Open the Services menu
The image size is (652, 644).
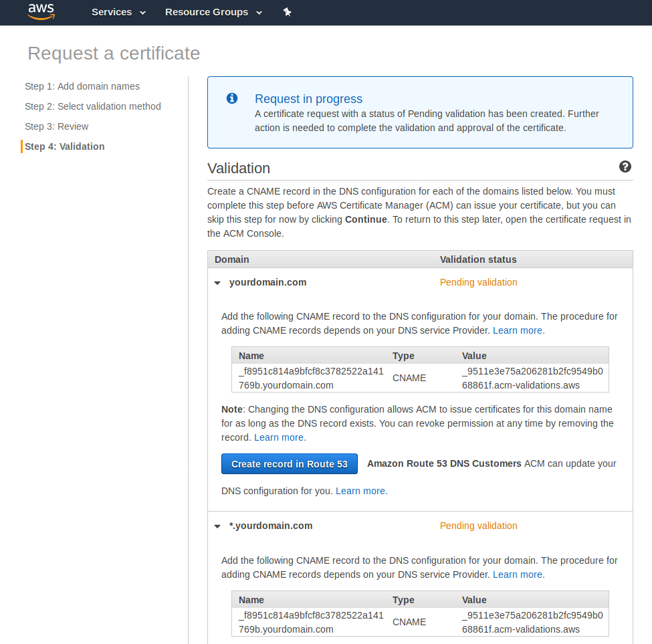point(118,12)
